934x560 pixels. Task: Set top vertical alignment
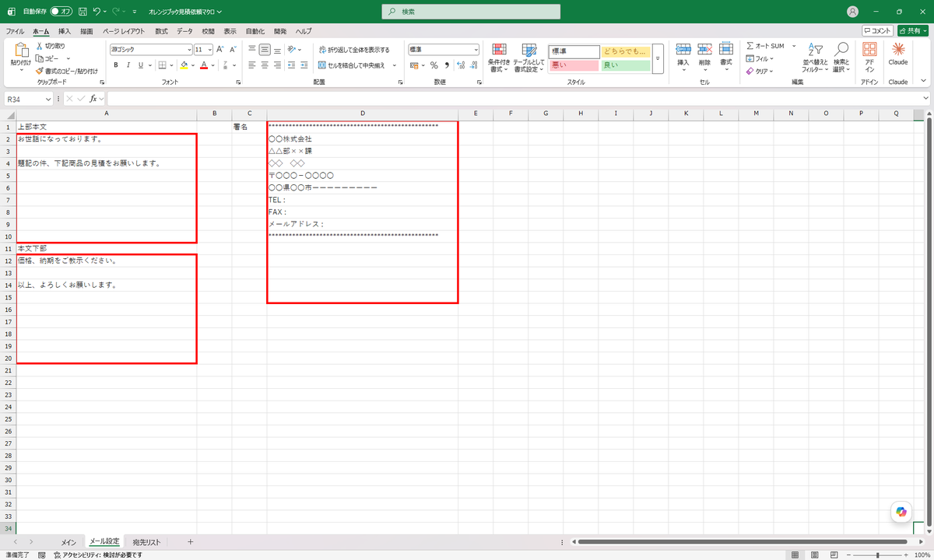point(252,49)
